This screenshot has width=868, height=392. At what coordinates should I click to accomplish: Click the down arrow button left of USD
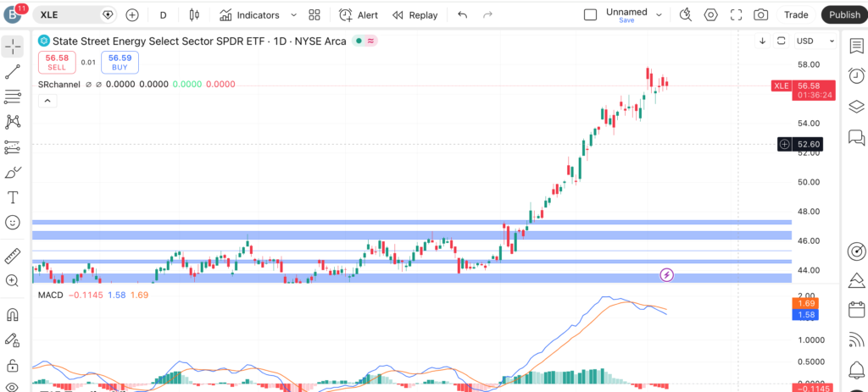(763, 41)
